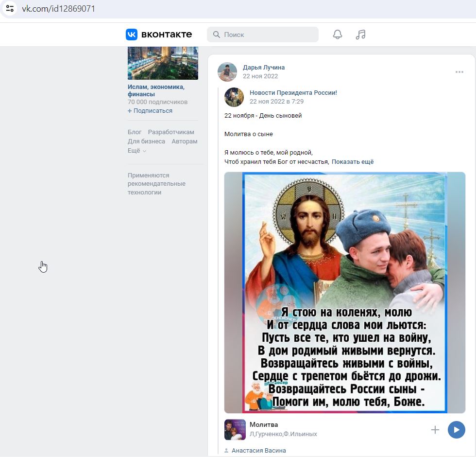This screenshot has width=476, height=457.
Task: Expand the post text with Показать ещё
Action: pyautogui.click(x=353, y=161)
